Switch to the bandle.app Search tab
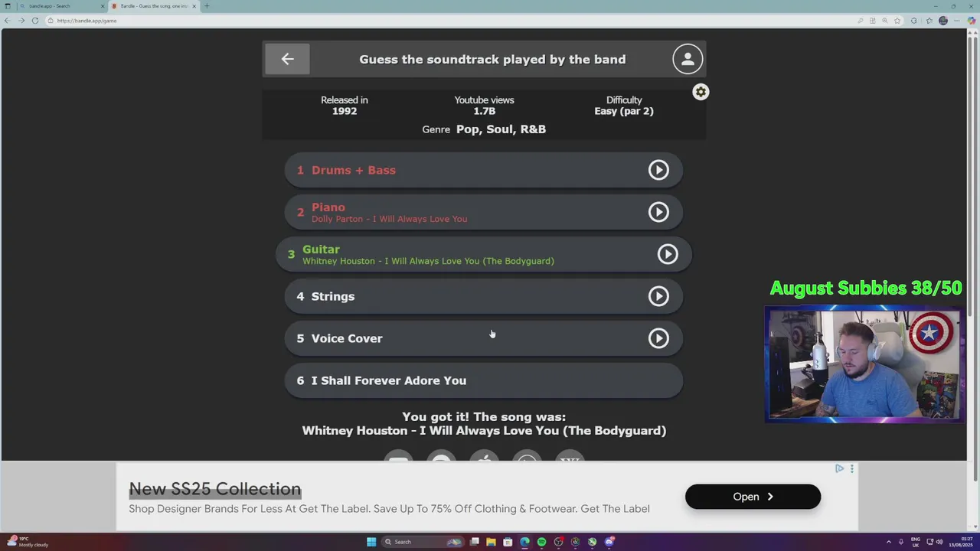The height and width of the screenshot is (551, 980). click(60, 6)
